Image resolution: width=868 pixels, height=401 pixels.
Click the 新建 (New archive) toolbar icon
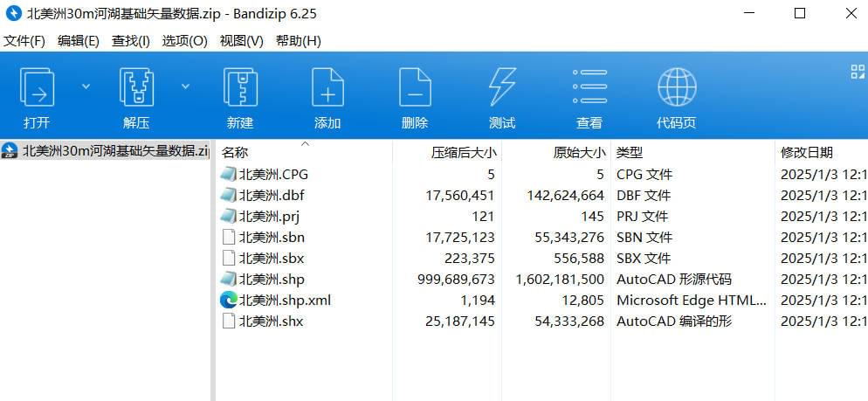tap(240, 87)
